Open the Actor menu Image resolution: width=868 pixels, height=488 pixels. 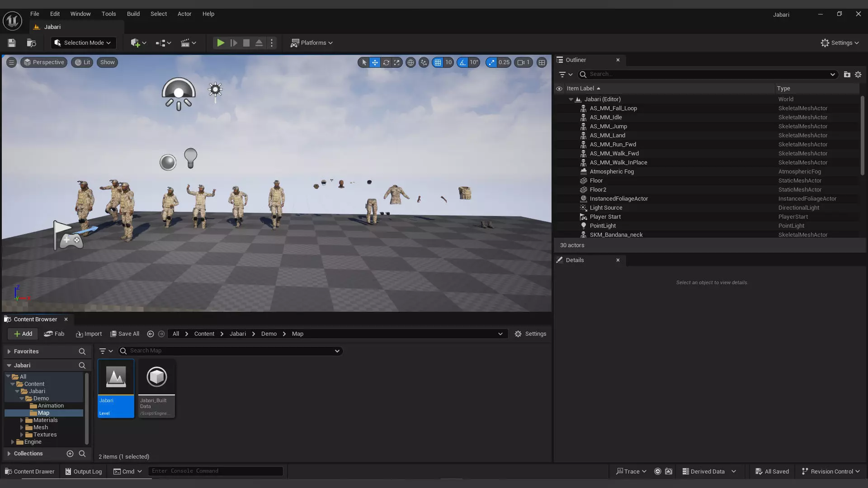click(184, 14)
